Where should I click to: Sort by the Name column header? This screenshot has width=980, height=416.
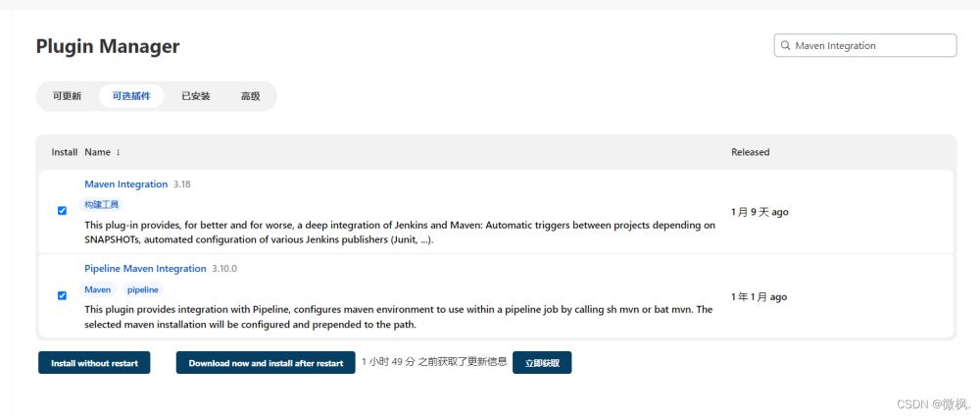click(x=97, y=152)
